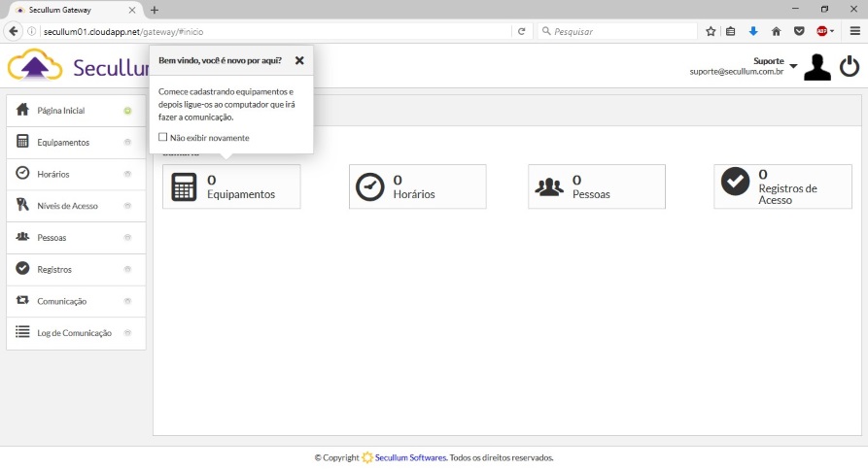
Task: Reload the page with the refresh button
Action: point(522,31)
